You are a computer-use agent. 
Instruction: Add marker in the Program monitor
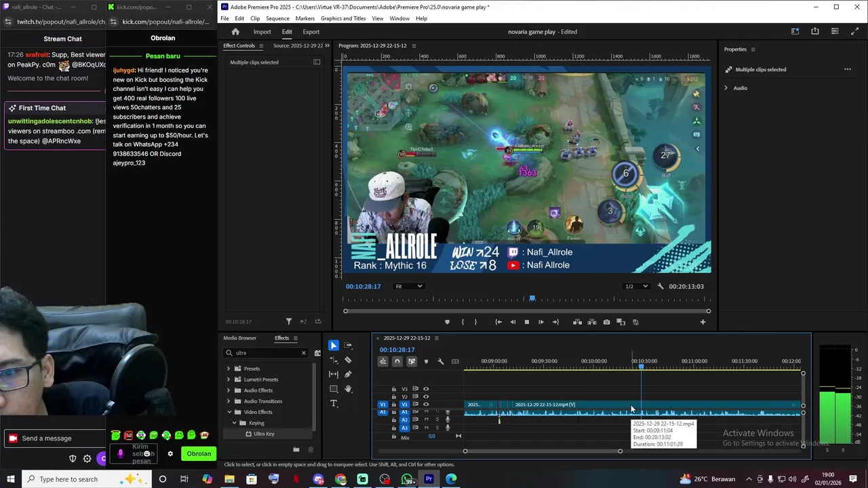(x=447, y=322)
